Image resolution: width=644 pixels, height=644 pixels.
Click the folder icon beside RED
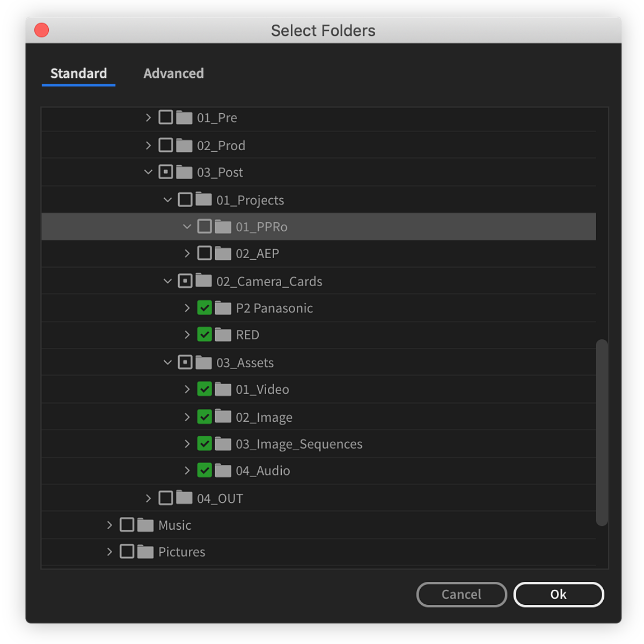(224, 334)
